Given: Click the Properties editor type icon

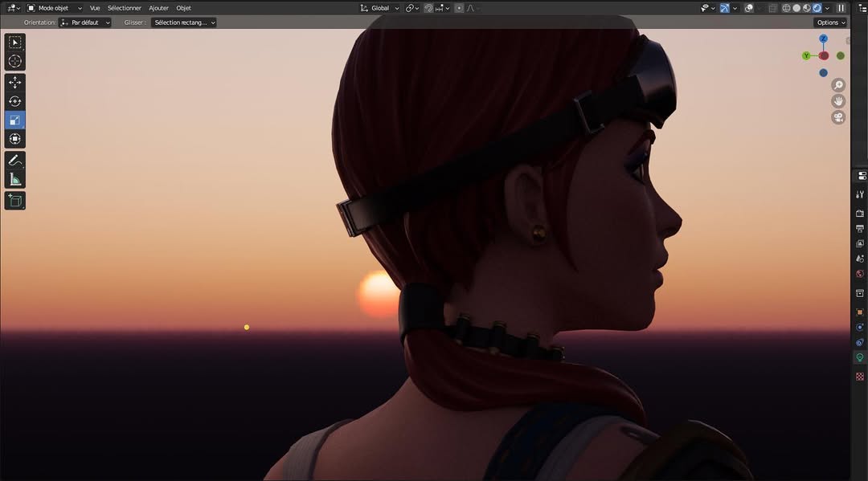Looking at the screenshot, I should coord(862,176).
